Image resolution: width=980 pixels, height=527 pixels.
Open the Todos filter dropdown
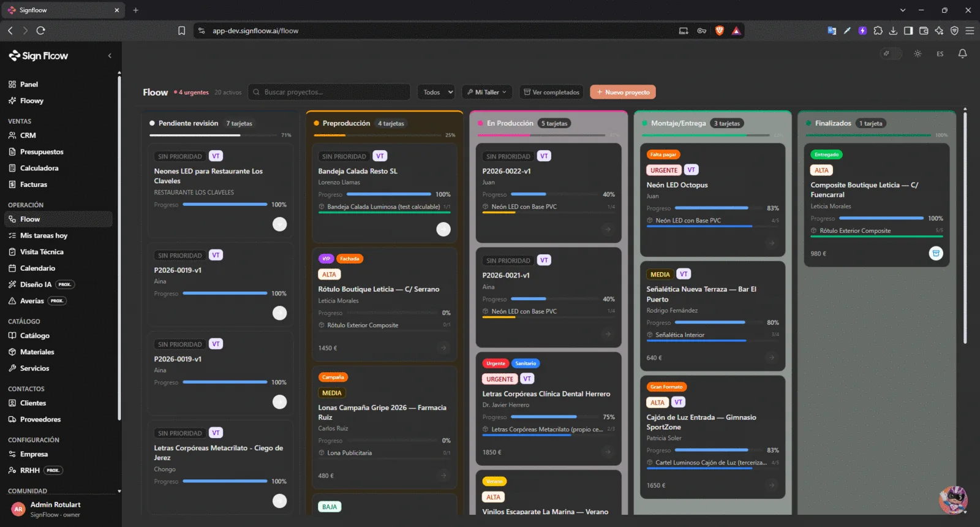[x=436, y=92]
